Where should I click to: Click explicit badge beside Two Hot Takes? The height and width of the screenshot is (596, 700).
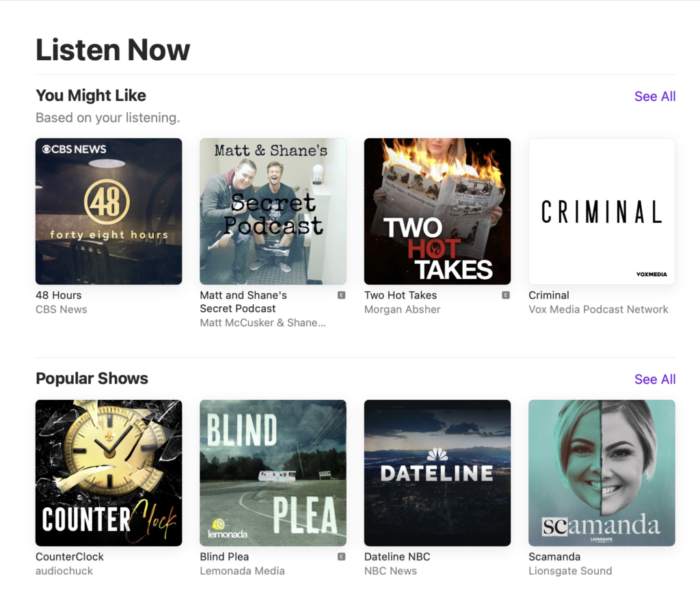[x=506, y=295]
